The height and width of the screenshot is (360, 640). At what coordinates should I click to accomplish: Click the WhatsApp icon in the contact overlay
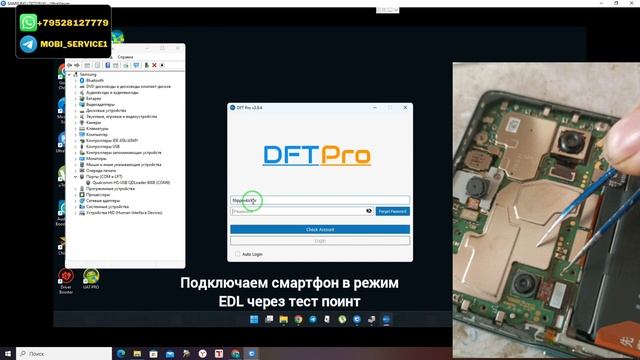28,22
